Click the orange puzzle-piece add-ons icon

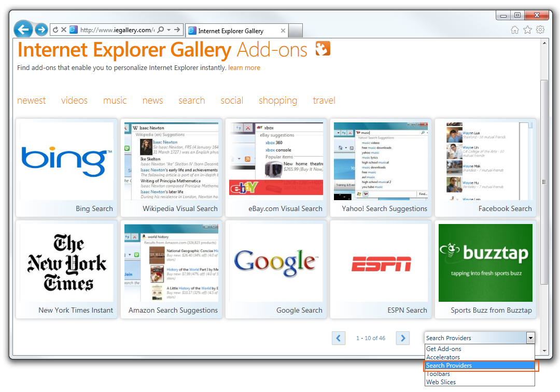coord(323,49)
